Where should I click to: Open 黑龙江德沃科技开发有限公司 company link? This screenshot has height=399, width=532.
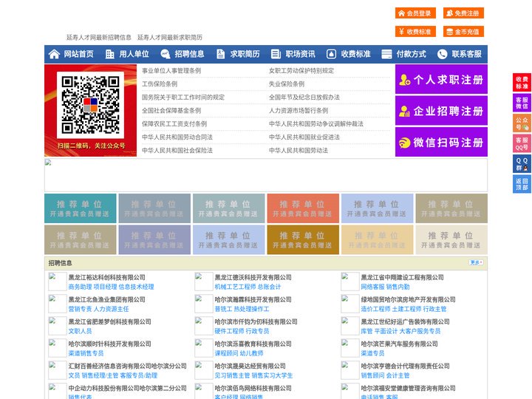pyautogui.click(x=253, y=277)
